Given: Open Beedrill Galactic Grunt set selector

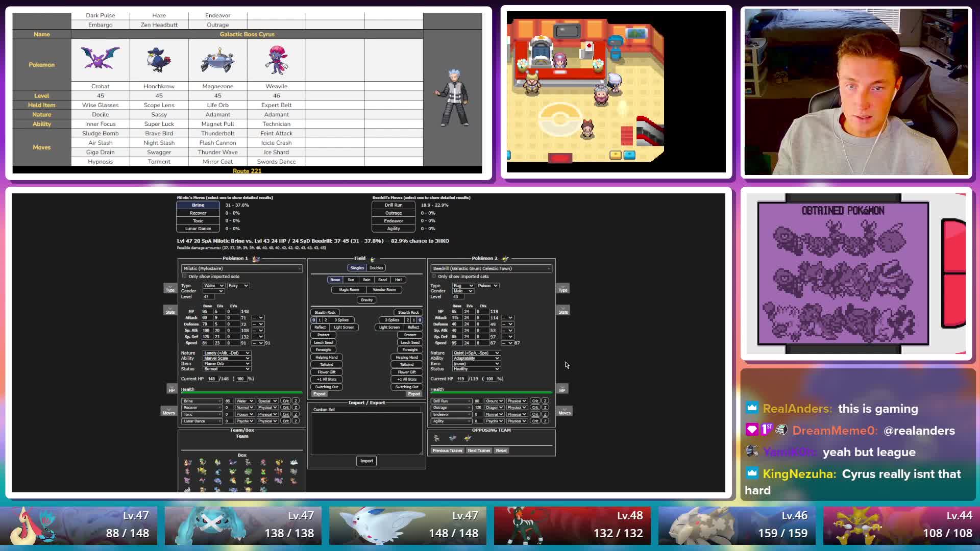Looking at the screenshot, I should [491, 268].
